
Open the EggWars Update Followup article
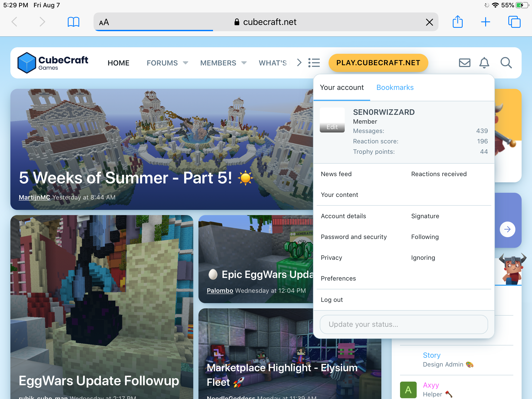[x=99, y=381]
